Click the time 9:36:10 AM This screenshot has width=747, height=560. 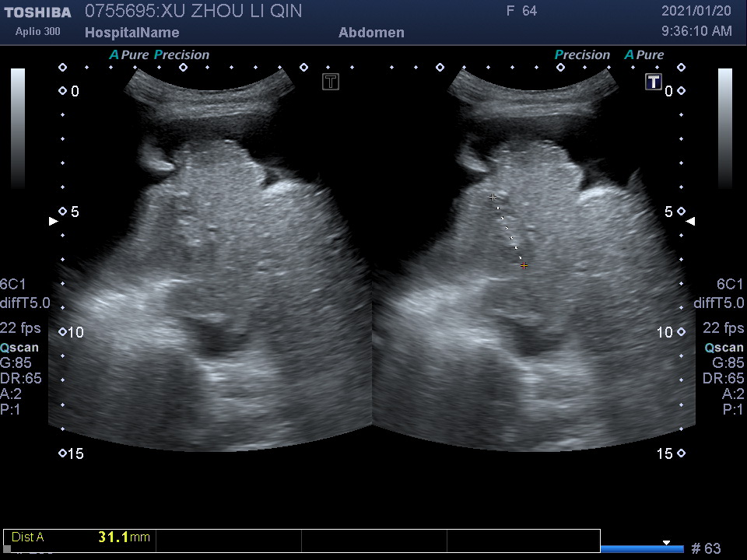696,31
